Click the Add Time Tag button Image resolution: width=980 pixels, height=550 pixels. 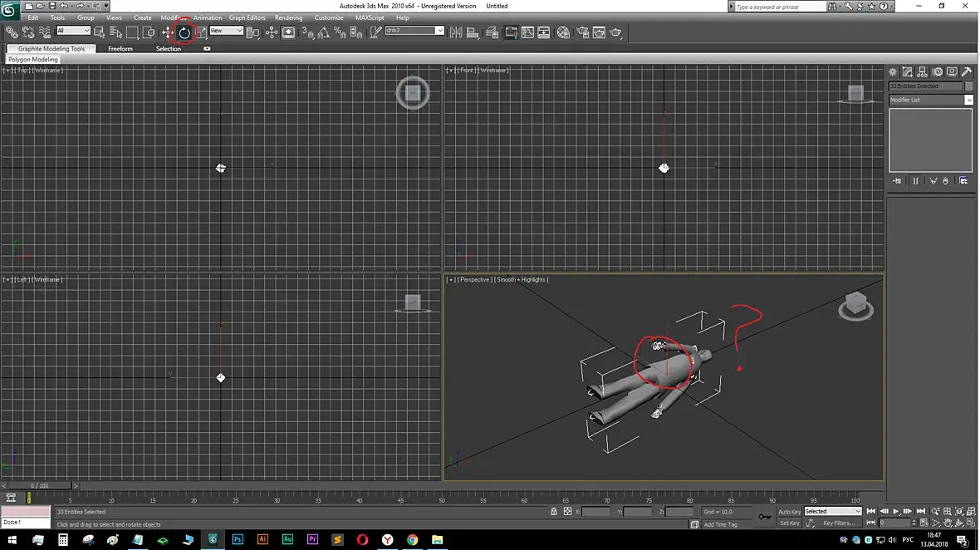(x=719, y=524)
